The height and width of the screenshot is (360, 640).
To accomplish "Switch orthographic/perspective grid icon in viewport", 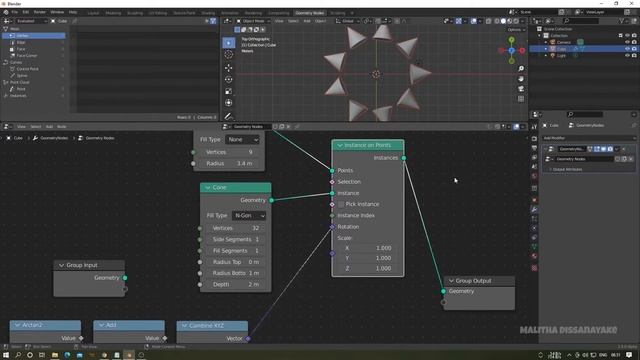I will pos(521,99).
